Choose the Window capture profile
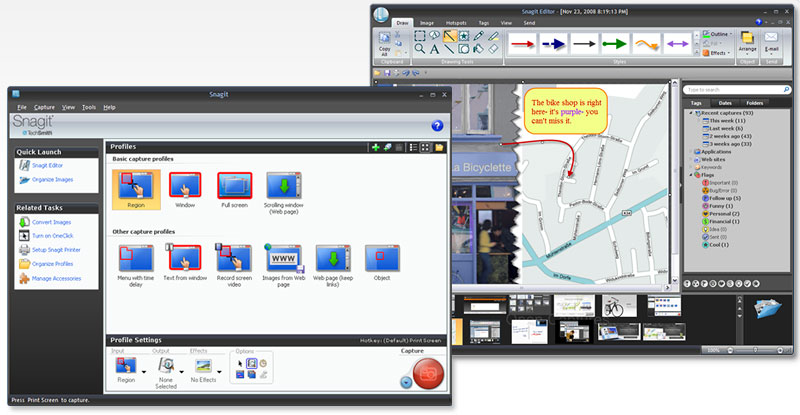 click(x=185, y=189)
